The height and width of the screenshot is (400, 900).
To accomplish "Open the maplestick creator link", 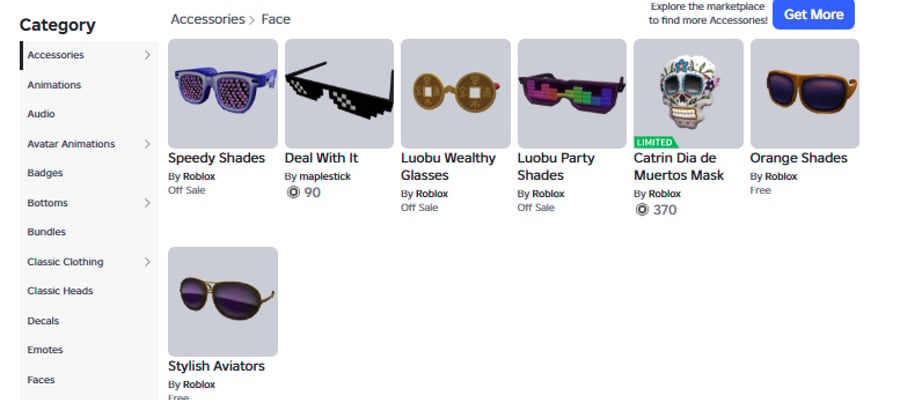I will (x=325, y=176).
